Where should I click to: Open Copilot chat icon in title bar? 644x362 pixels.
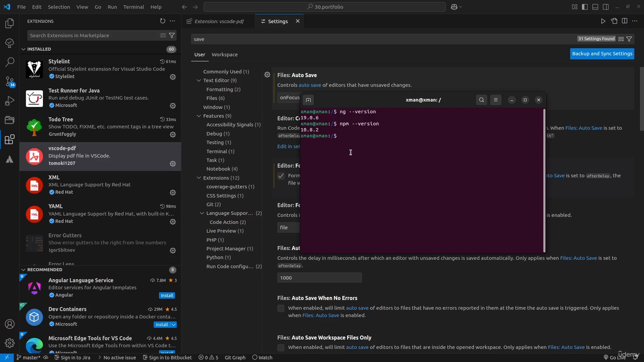click(454, 7)
